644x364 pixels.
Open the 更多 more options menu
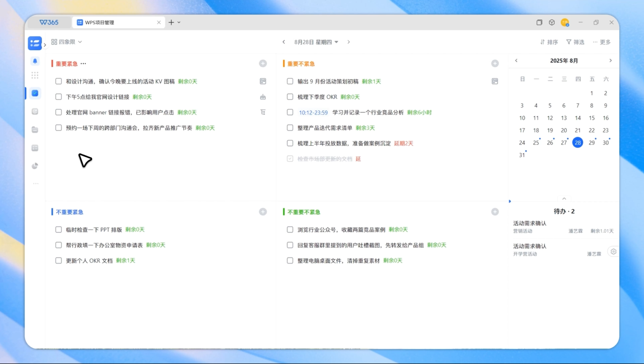click(602, 42)
